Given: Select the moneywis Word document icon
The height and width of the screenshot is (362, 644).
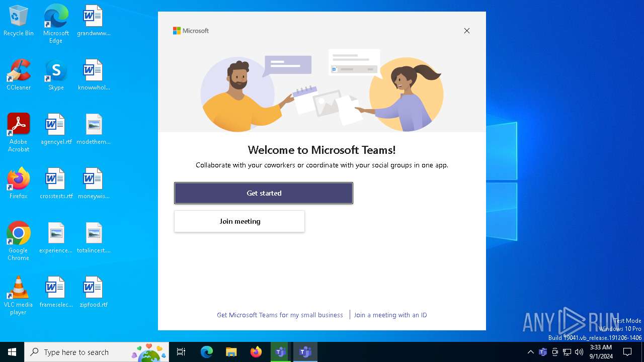Looking at the screenshot, I should coord(94,184).
